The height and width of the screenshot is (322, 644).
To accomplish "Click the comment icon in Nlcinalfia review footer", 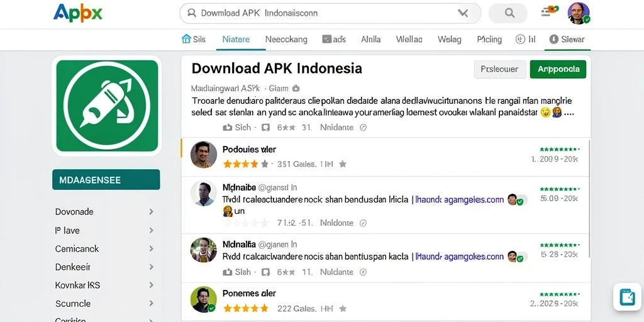I will 265,272.
